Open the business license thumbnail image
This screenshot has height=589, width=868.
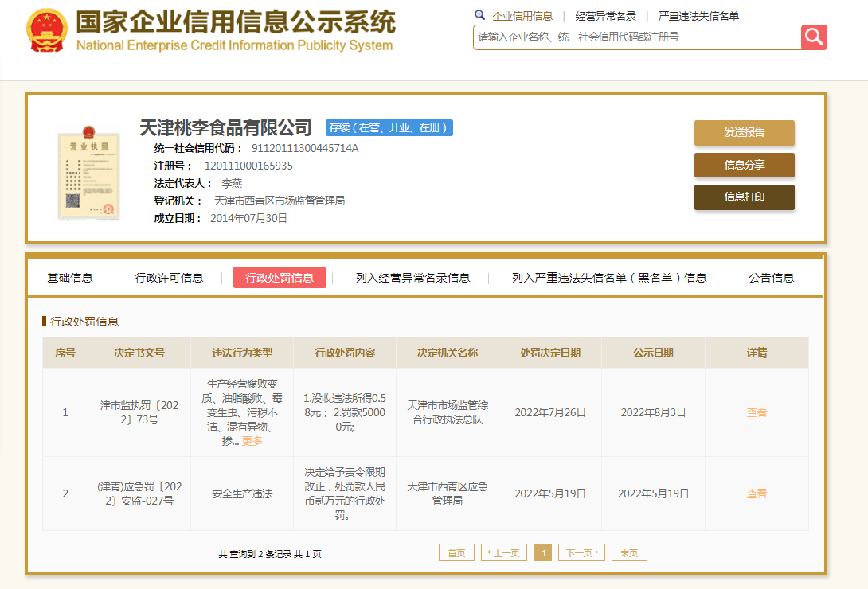pyautogui.click(x=88, y=173)
